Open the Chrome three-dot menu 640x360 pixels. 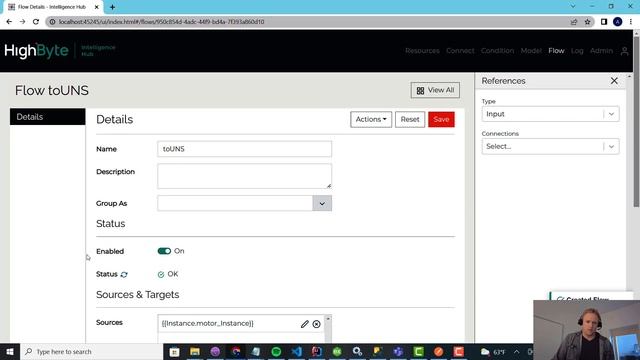tap(631, 22)
